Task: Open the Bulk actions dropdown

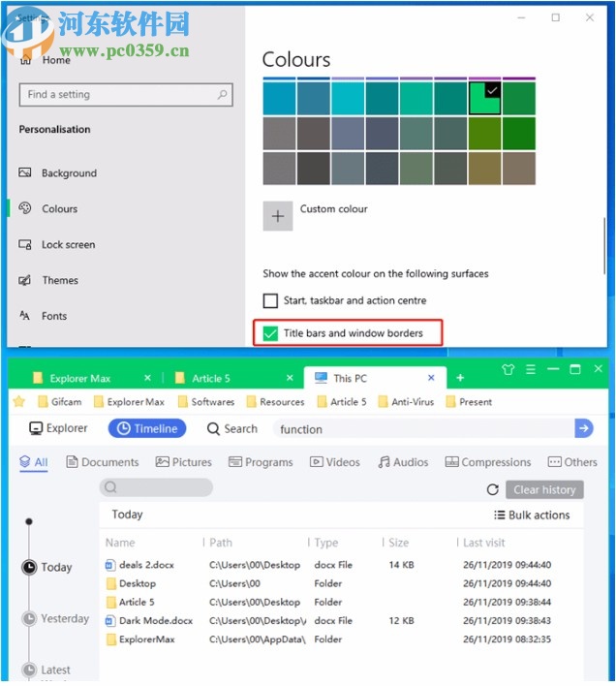Action: tap(532, 515)
